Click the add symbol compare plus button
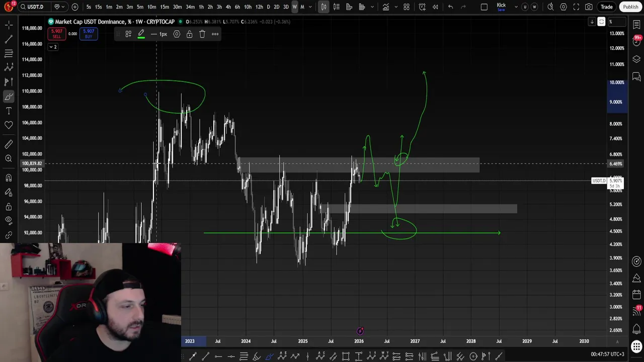 point(75,7)
